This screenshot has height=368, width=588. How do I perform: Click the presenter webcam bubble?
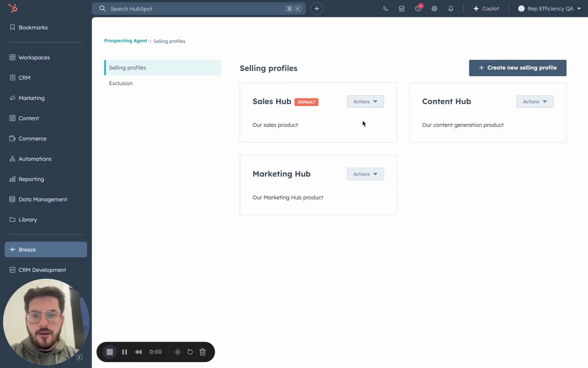pyautogui.click(x=46, y=322)
